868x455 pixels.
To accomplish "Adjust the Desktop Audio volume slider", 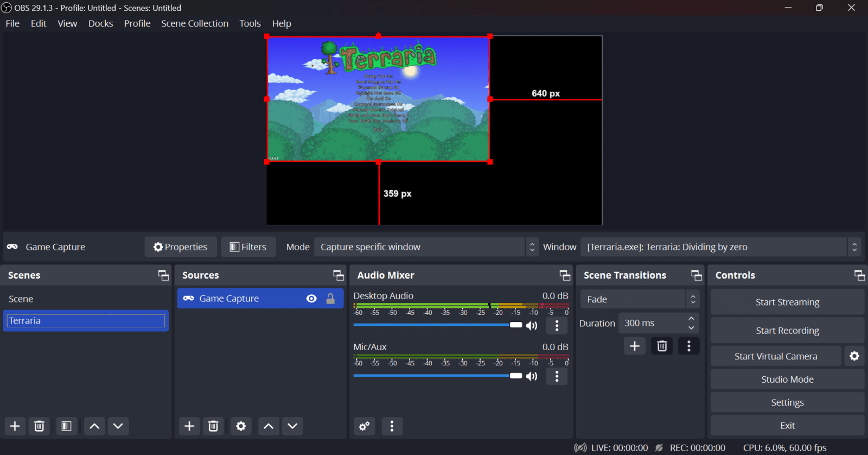I will coord(437,325).
